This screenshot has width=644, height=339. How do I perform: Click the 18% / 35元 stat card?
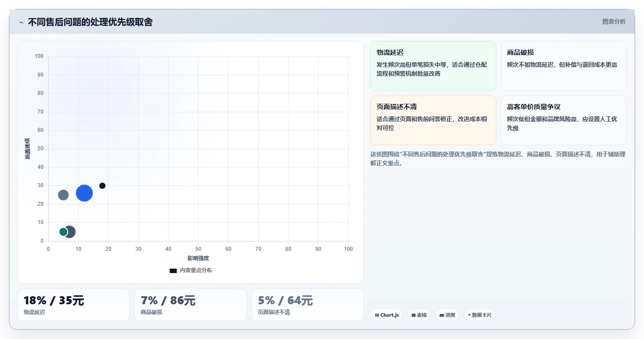tap(74, 305)
